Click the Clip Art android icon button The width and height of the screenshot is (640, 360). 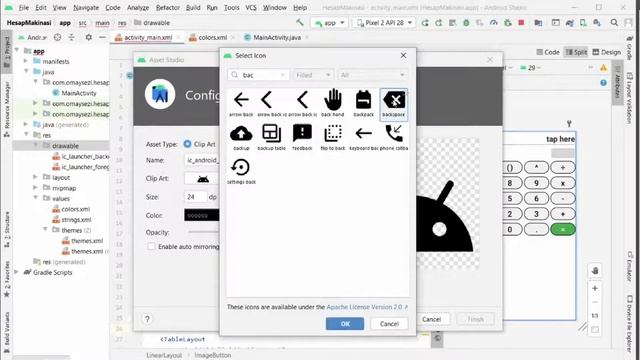coord(203,178)
